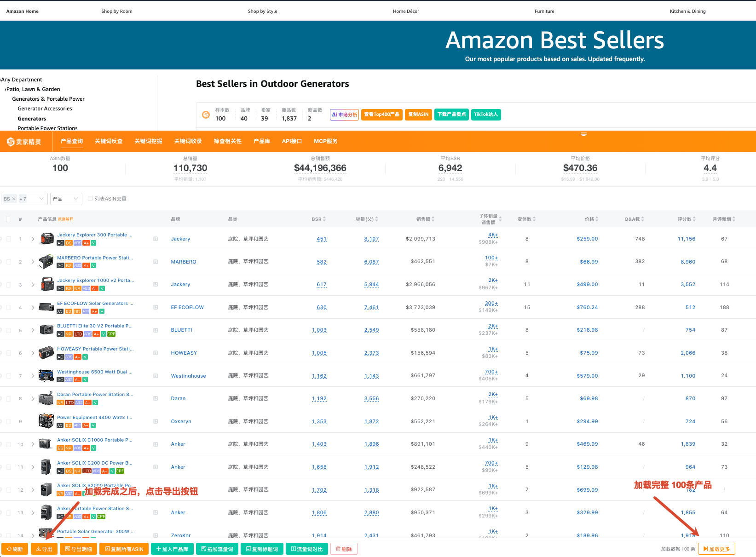The width and height of the screenshot is (756, 557).
Task: Click the orange SellerSprite icon beside 样本数
Action: tap(206, 115)
